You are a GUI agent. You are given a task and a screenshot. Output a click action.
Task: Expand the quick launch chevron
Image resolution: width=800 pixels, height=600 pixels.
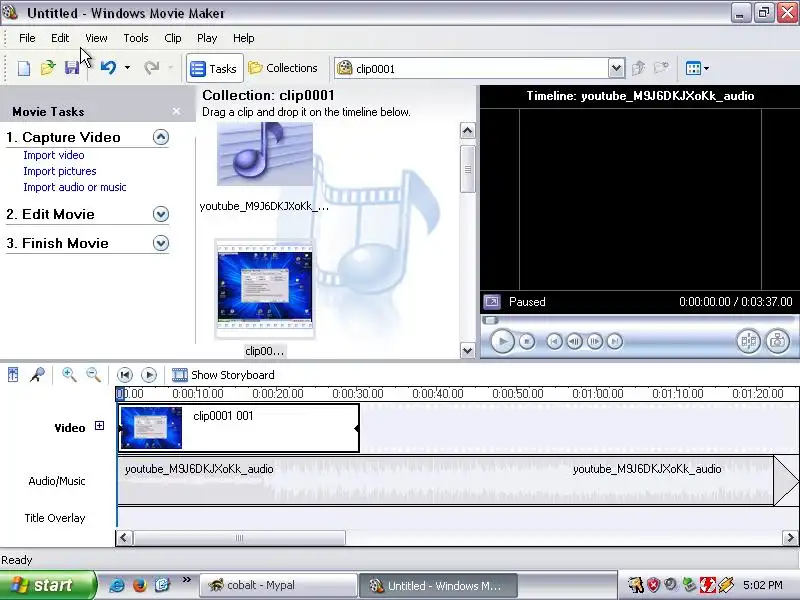pyautogui.click(x=186, y=580)
